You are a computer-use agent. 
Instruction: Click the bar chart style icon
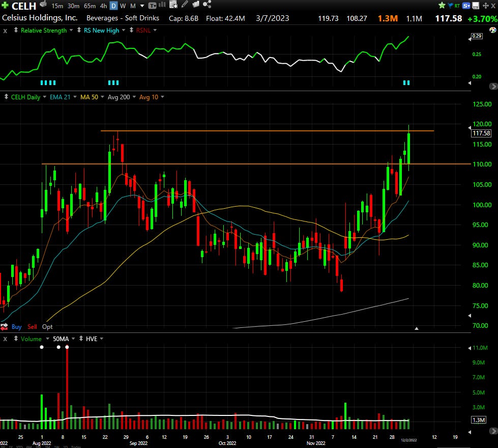162,5
